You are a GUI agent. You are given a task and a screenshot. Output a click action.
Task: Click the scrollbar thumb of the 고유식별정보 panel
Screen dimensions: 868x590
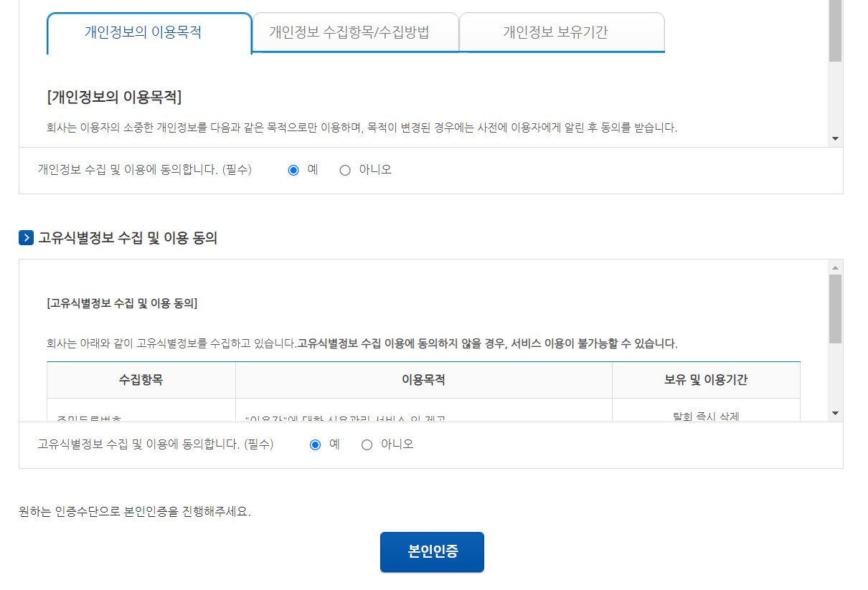pyautogui.click(x=835, y=308)
